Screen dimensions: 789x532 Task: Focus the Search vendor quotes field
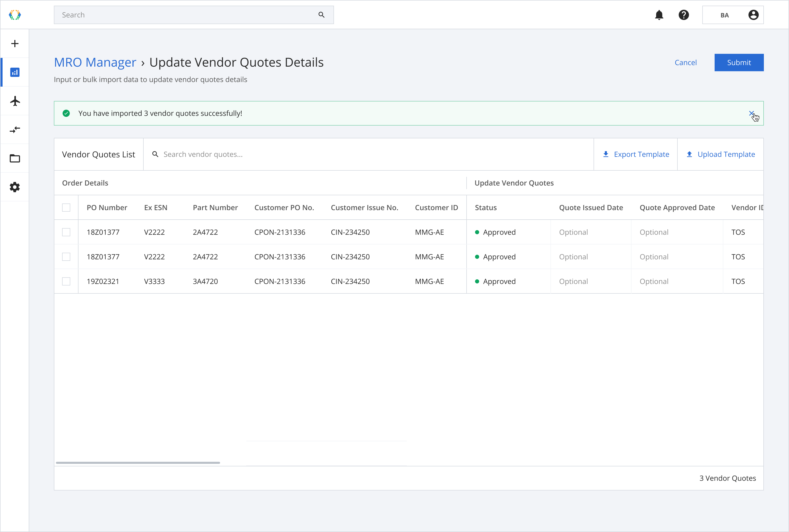click(368, 154)
